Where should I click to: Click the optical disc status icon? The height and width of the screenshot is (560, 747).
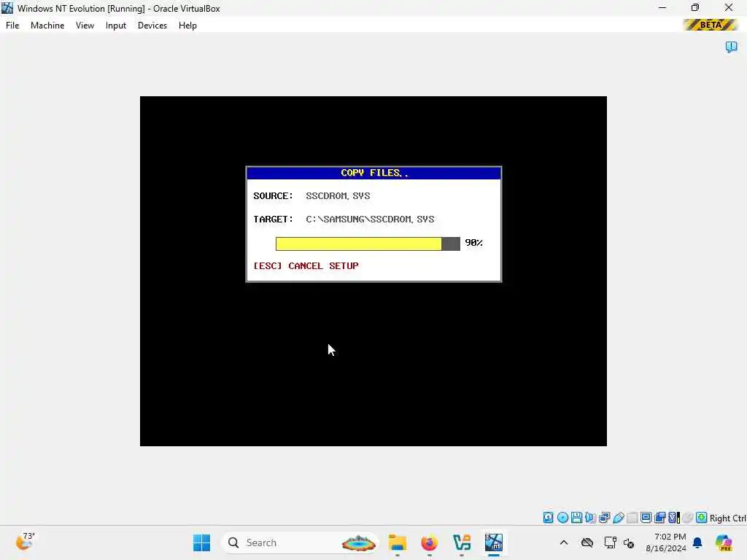coord(562,518)
